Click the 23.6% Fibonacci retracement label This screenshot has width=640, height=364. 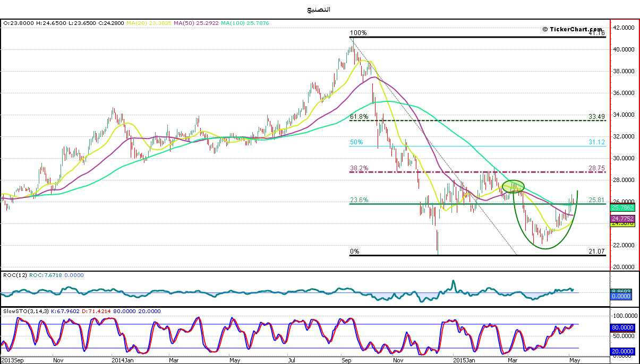(359, 200)
